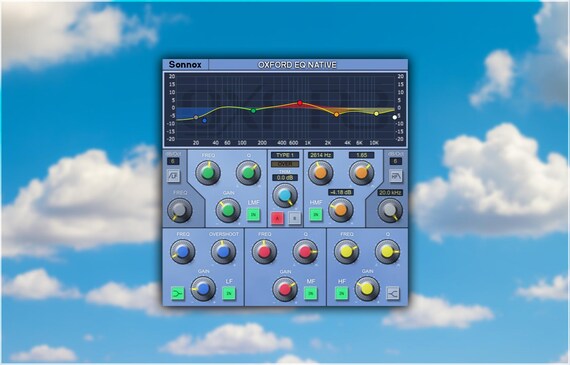This screenshot has height=365, width=570.
Task: Toggle the HF high-cut filter button
Action: pyautogui.click(x=396, y=176)
